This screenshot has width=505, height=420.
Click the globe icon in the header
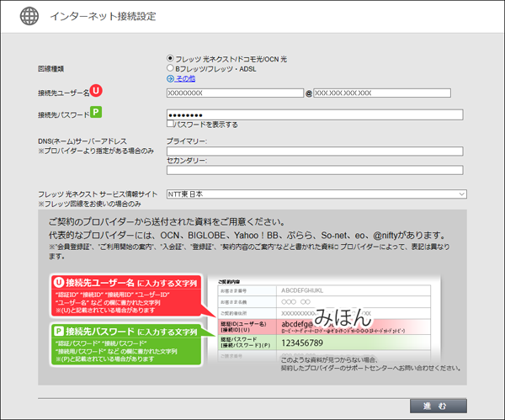click(29, 17)
